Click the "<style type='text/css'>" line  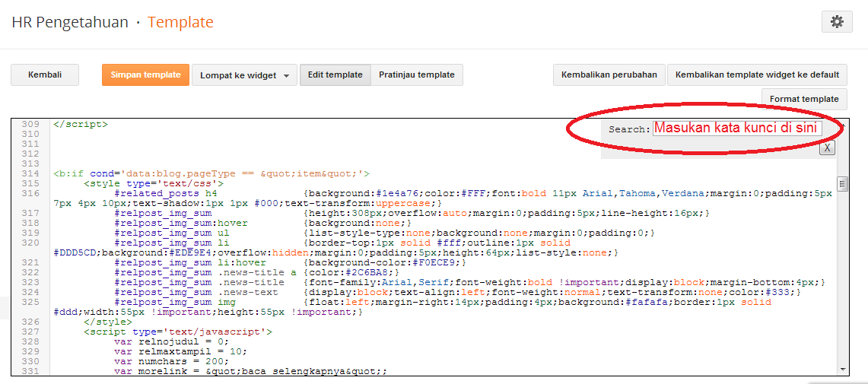(154, 184)
